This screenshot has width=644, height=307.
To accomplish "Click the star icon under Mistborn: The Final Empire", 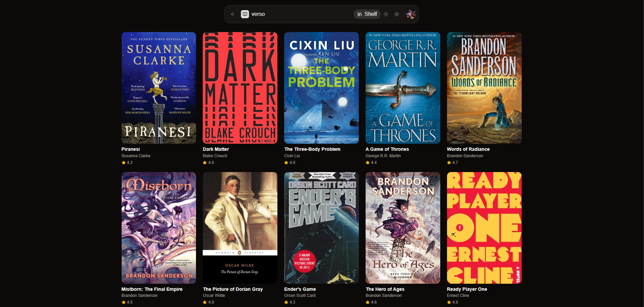I will (x=124, y=302).
